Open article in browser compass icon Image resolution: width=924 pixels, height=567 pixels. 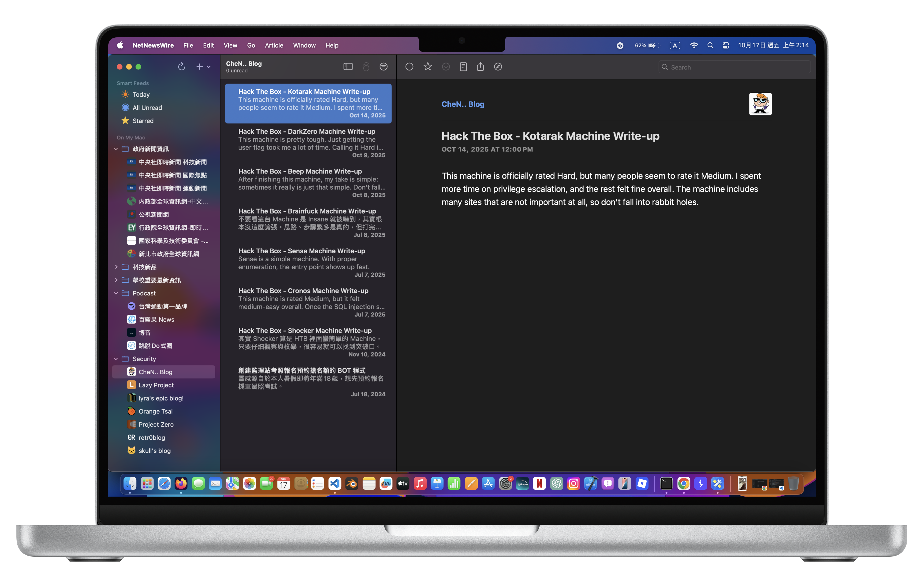tap(498, 67)
